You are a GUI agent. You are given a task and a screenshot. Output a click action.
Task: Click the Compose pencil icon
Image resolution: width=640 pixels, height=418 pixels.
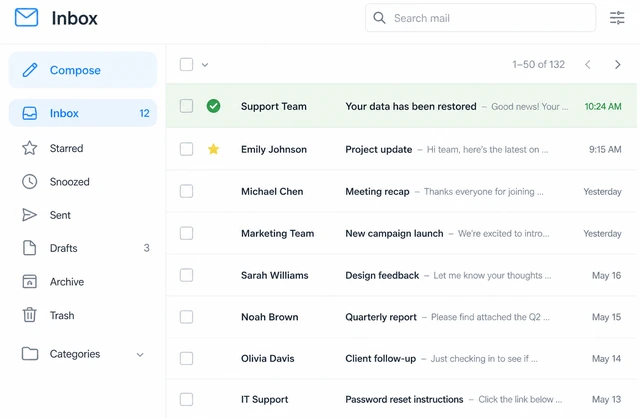[30, 70]
